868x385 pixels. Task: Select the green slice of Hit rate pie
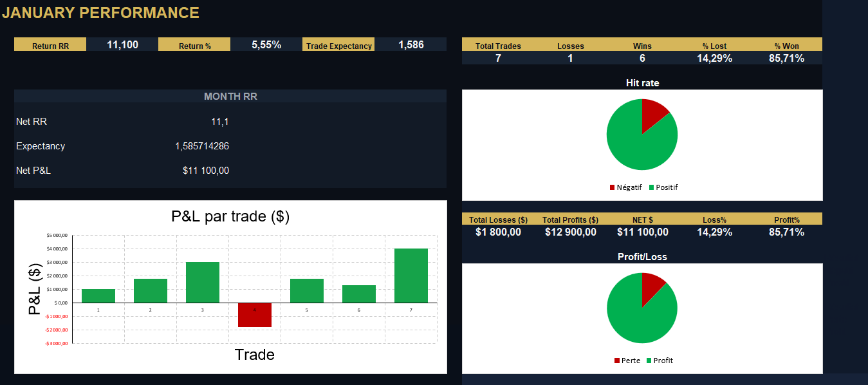[634, 145]
